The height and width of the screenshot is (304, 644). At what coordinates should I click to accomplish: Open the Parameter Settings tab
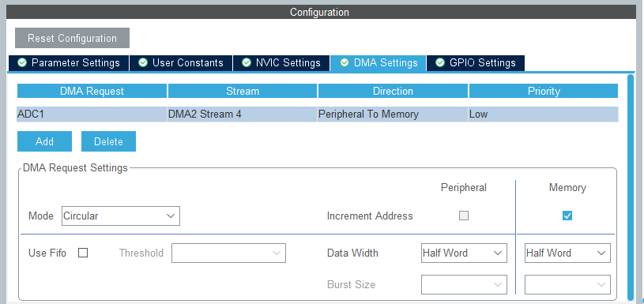pyautogui.click(x=69, y=63)
